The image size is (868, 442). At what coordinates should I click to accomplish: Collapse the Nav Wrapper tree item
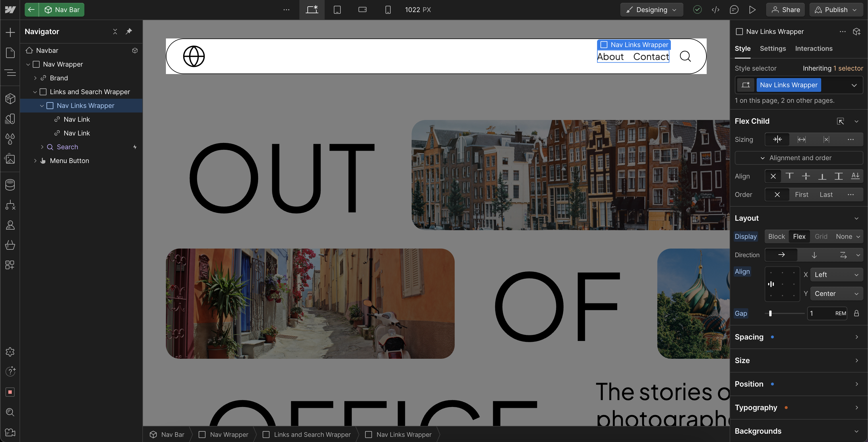[x=28, y=64]
